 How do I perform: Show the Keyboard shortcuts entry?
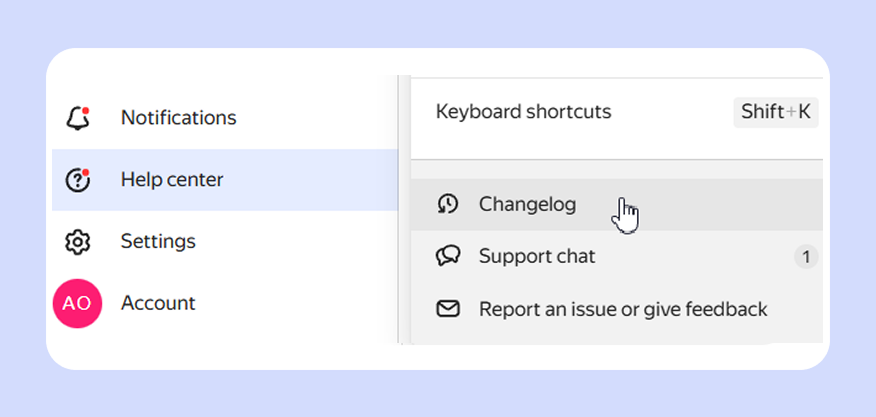523,111
